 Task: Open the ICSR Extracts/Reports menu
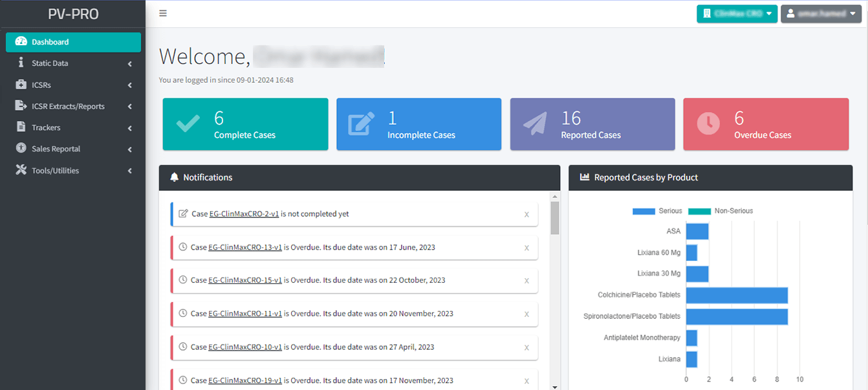tap(71, 106)
